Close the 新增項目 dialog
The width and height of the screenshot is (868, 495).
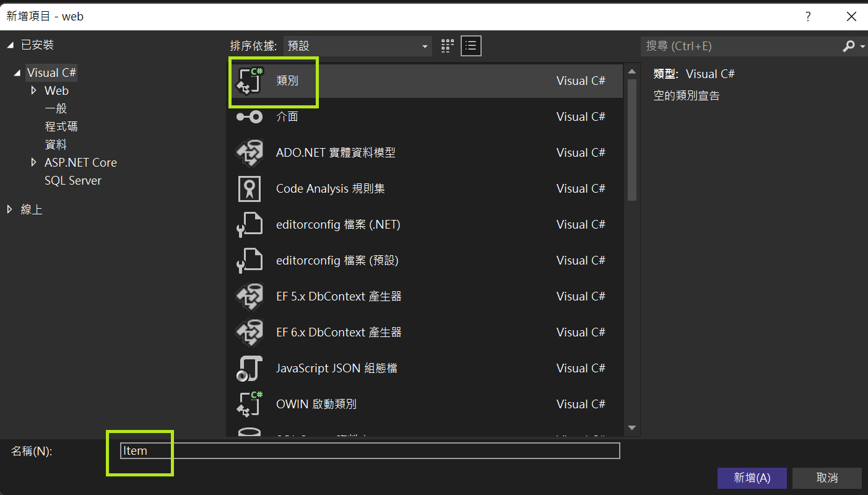point(851,17)
